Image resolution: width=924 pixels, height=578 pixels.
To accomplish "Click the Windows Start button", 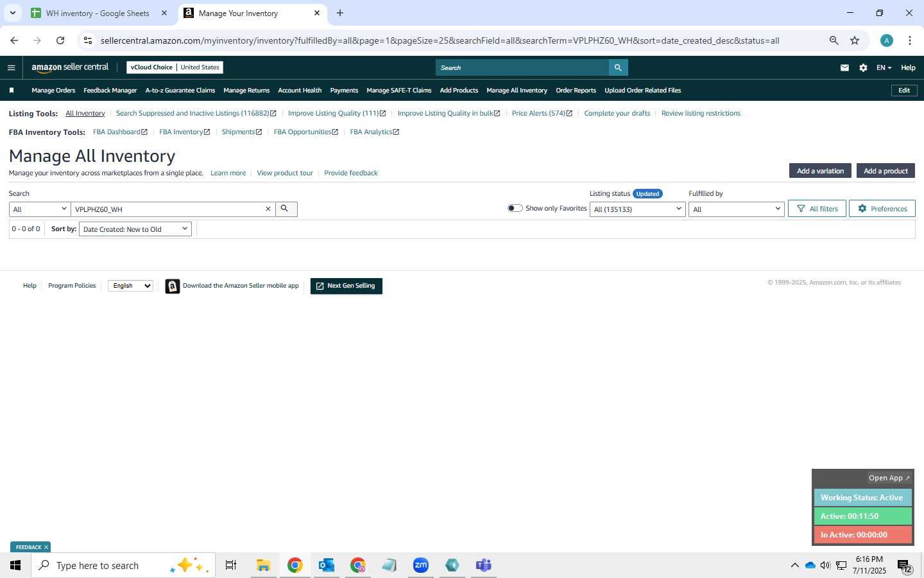I will [x=15, y=565].
